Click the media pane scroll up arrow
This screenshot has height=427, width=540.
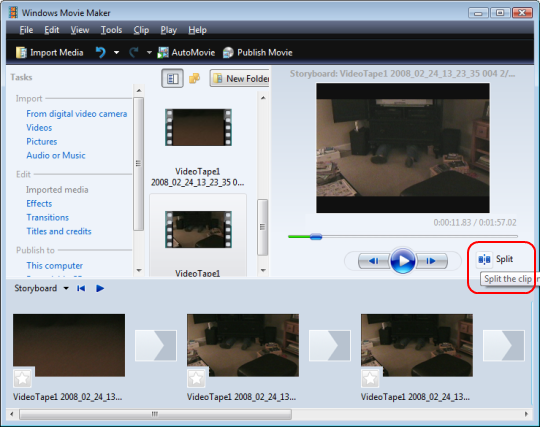(x=263, y=98)
